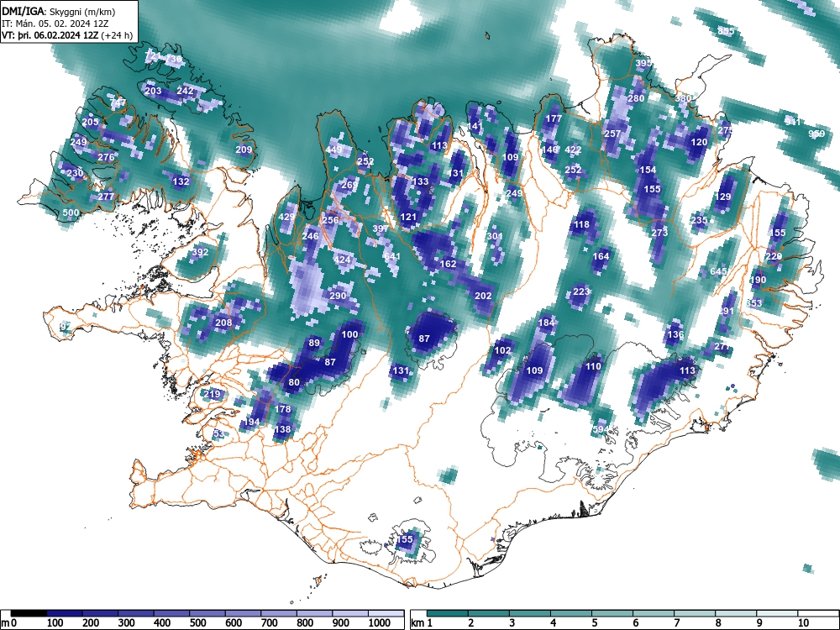The width and height of the screenshot is (840, 630).
Task: Click the visibility value 219
Action: pos(213,394)
